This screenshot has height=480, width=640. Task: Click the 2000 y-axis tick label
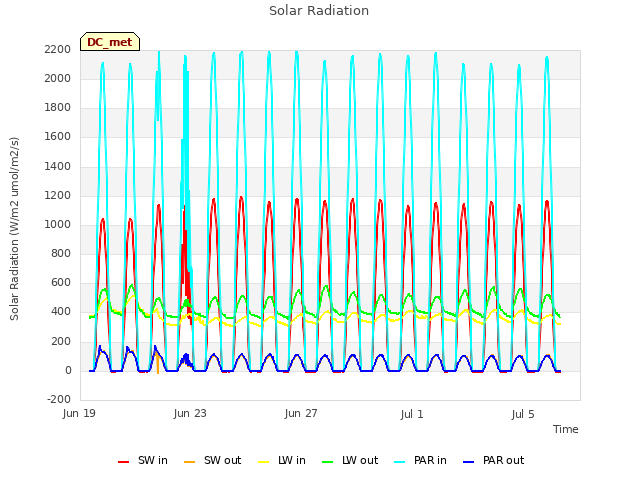[58, 79]
